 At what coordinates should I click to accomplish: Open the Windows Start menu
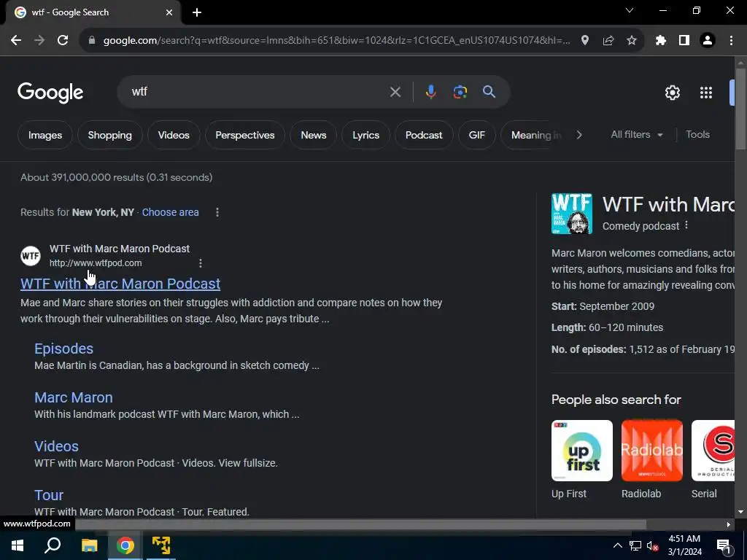[x=18, y=545]
